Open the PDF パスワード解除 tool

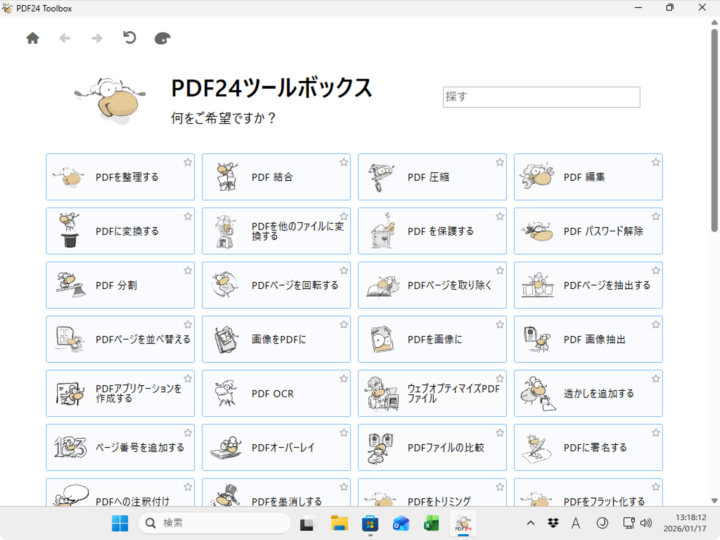pyautogui.click(x=588, y=231)
